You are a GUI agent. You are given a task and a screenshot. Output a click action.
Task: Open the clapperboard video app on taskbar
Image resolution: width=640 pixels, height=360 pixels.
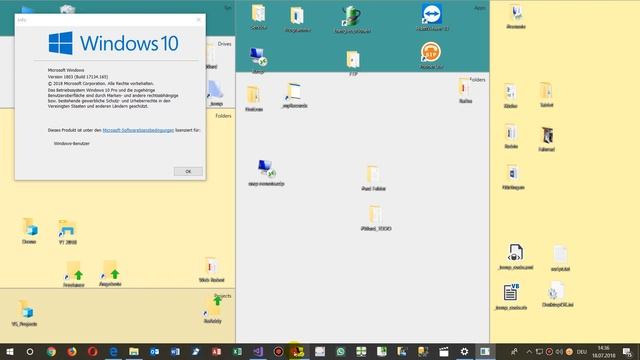(x=444, y=351)
